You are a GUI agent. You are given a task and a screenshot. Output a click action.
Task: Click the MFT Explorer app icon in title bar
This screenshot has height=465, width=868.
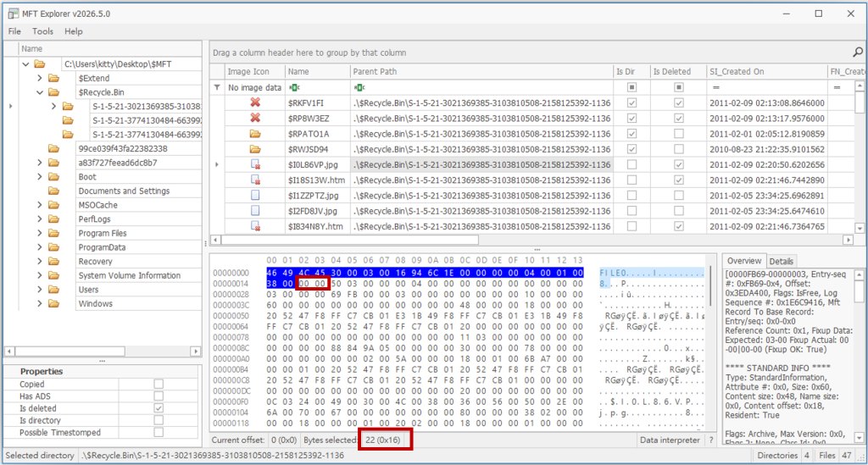tap(13, 14)
